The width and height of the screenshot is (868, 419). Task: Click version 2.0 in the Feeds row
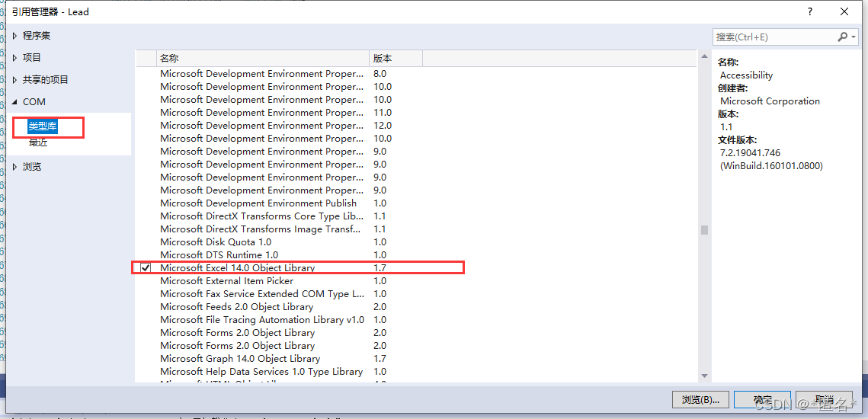point(380,307)
